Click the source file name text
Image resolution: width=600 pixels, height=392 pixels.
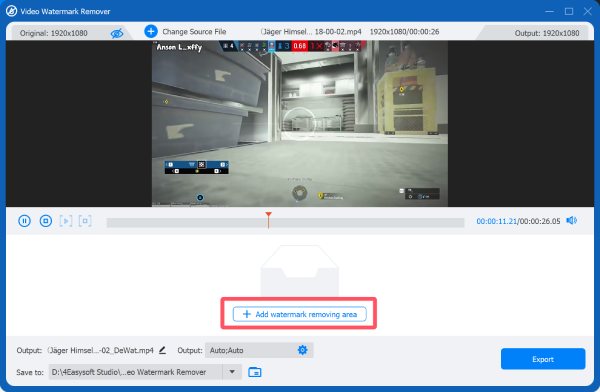click(x=311, y=32)
